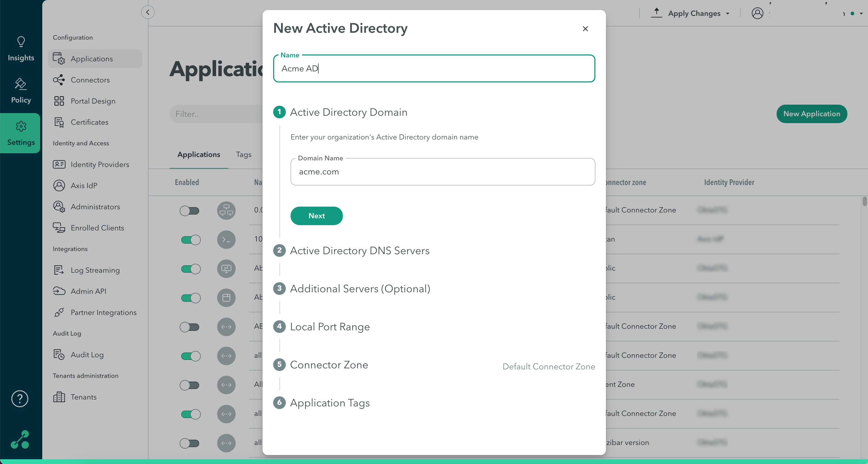This screenshot has width=868, height=464.
Task: Click the Next button
Action: pos(316,216)
